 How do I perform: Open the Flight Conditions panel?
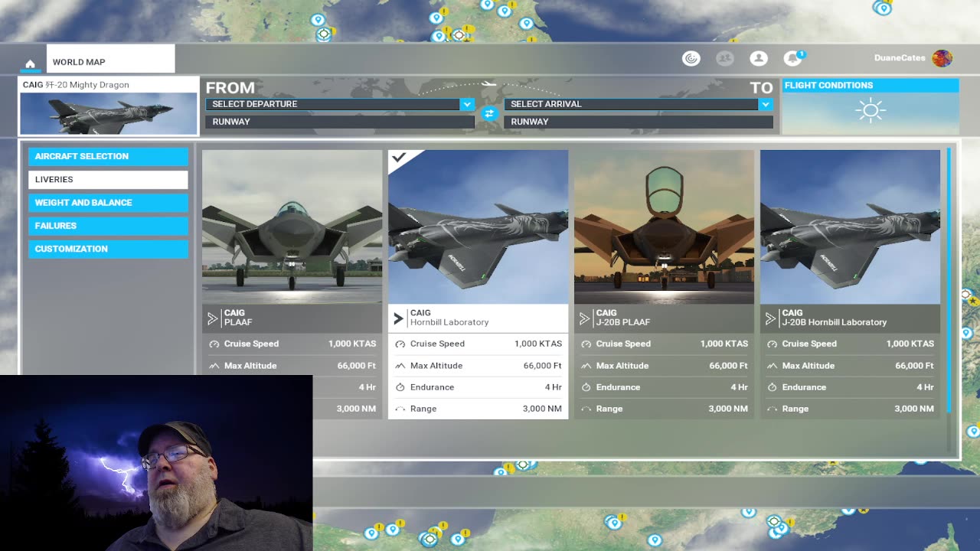870,106
